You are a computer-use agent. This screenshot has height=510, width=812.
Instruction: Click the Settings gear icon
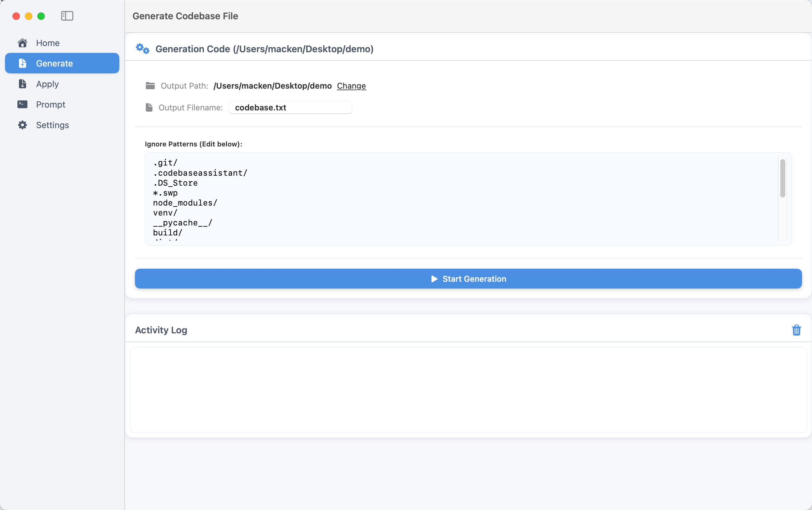coord(23,125)
